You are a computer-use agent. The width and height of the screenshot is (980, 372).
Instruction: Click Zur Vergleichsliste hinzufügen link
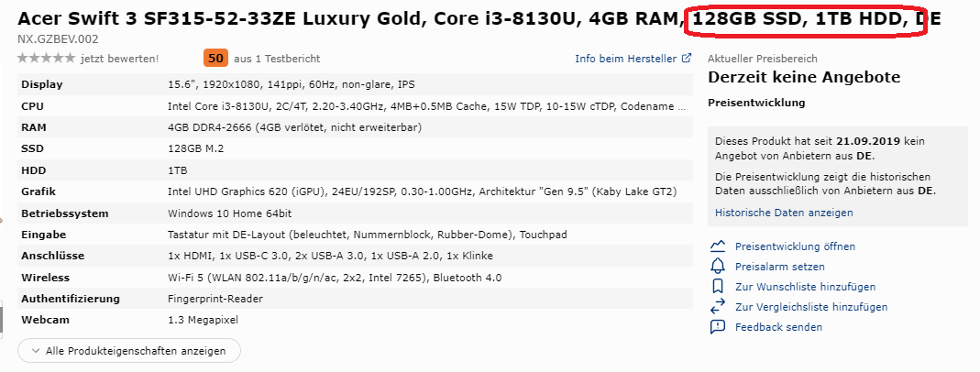click(x=811, y=307)
